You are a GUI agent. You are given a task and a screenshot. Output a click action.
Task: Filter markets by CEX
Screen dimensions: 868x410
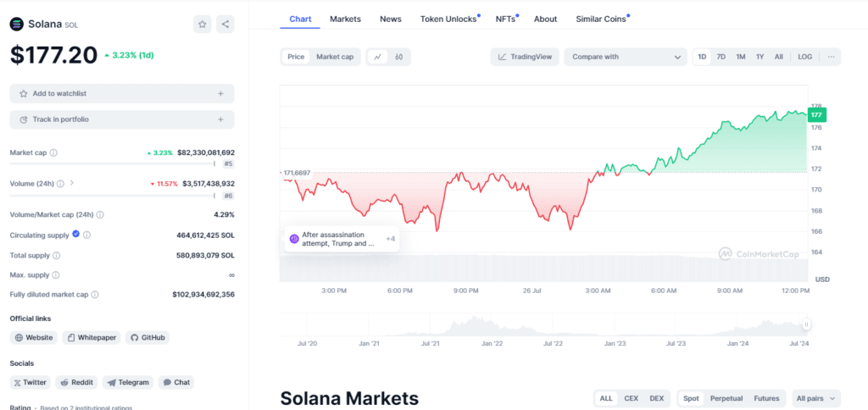[x=631, y=398]
